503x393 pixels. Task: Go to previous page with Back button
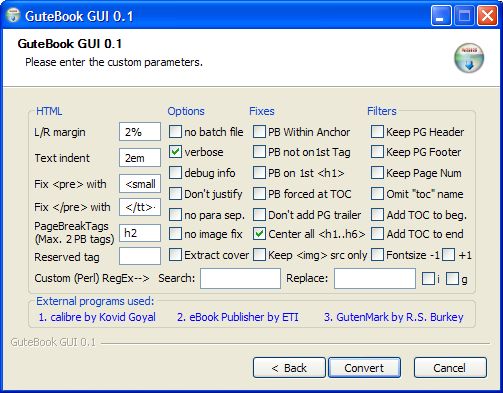coord(289,368)
